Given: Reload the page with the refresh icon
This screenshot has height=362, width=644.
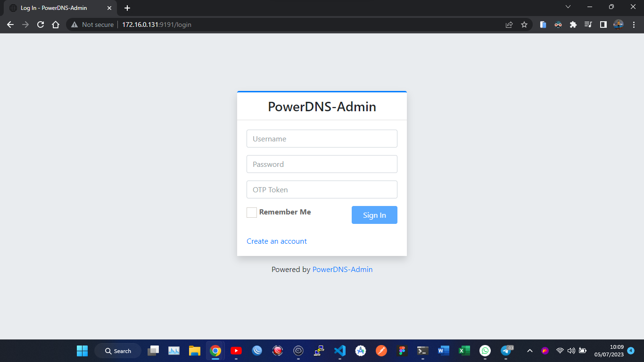Looking at the screenshot, I should (x=41, y=25).
